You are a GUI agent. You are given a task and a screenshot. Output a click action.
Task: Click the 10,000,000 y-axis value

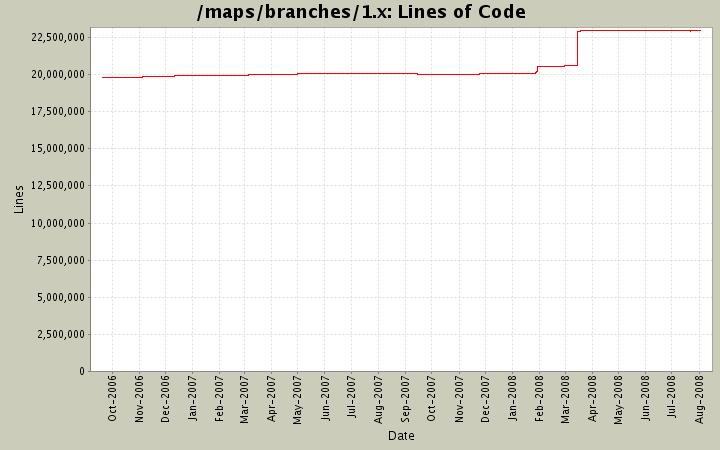point(58,224)
